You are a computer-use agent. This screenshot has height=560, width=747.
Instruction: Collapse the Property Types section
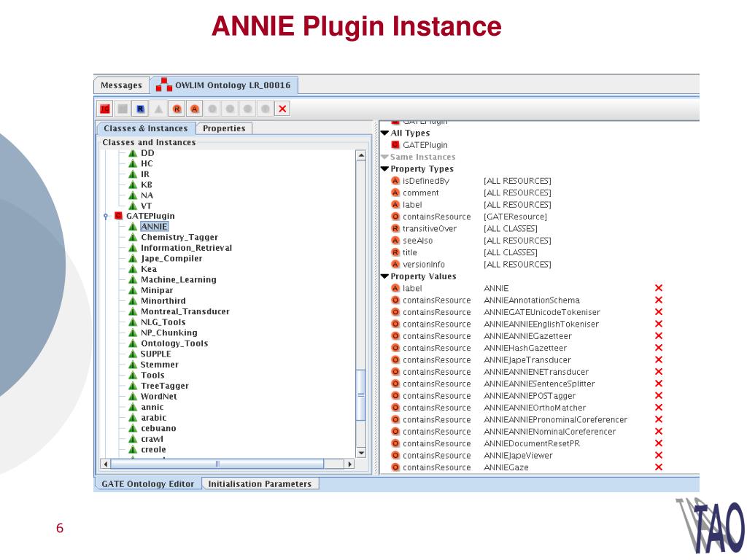tap(385, 168)
